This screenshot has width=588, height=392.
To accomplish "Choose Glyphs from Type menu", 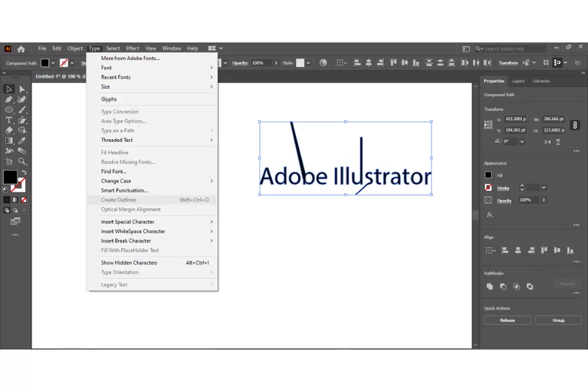I will point(152,99).
